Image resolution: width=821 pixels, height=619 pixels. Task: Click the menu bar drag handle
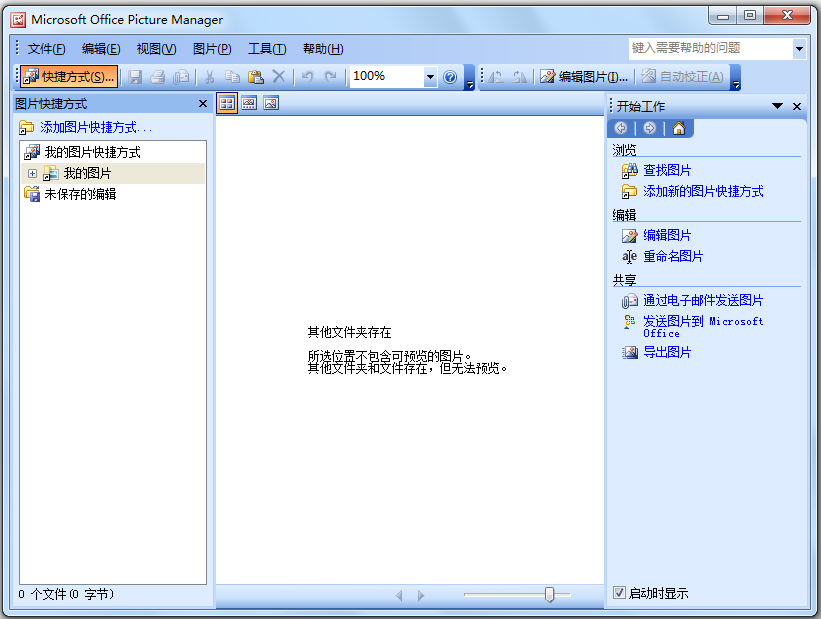click(x=17, y=48)
